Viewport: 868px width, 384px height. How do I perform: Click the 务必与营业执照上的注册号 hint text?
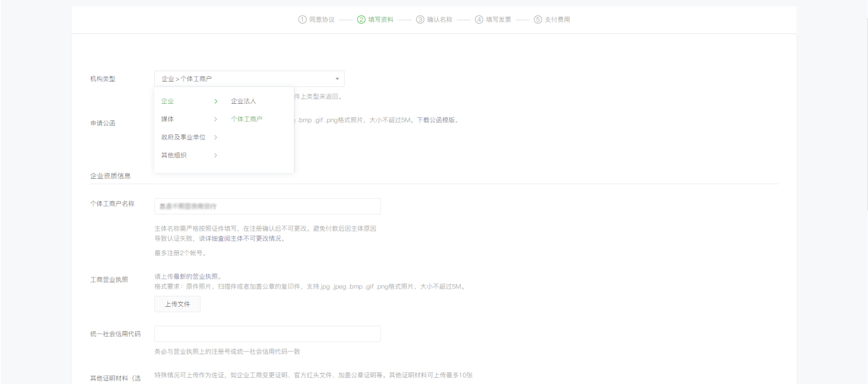[x=227, y=351]
